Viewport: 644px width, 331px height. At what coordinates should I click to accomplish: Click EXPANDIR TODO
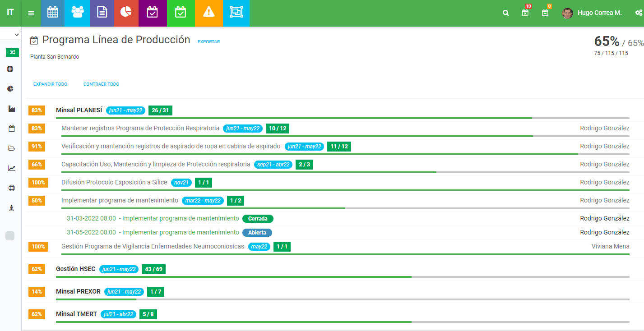click(50, 84)
